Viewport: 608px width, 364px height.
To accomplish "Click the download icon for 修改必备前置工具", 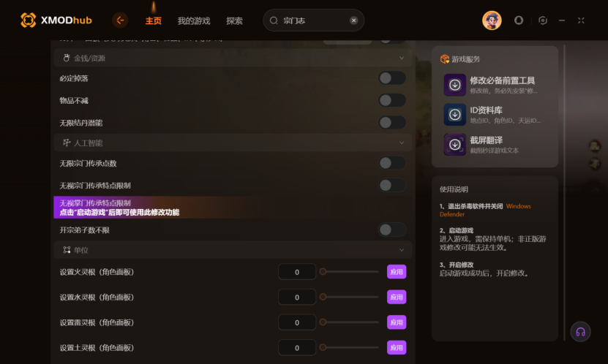I will pyautogui.click(x=455, y=85).
